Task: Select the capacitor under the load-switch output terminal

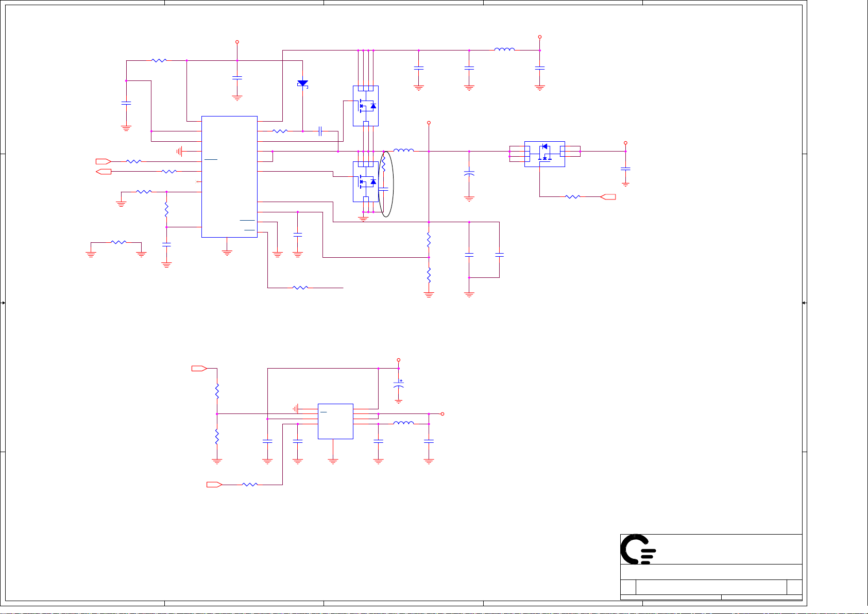Action: pyautogui.click(x=625, y=169)
